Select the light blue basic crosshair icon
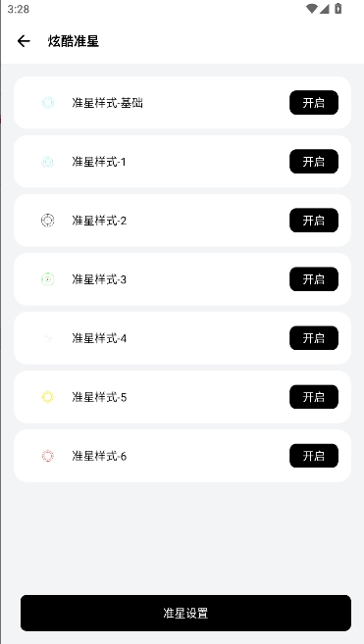This screenshot has height=644, width=364. (x=48, y=103)
